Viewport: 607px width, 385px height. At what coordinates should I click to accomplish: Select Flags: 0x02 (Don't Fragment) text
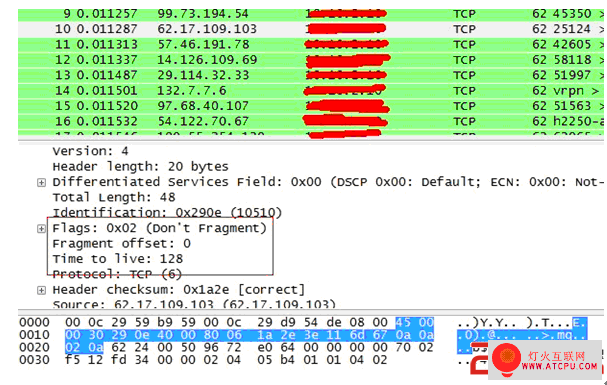pyautogui.click(x=159, y=228)
